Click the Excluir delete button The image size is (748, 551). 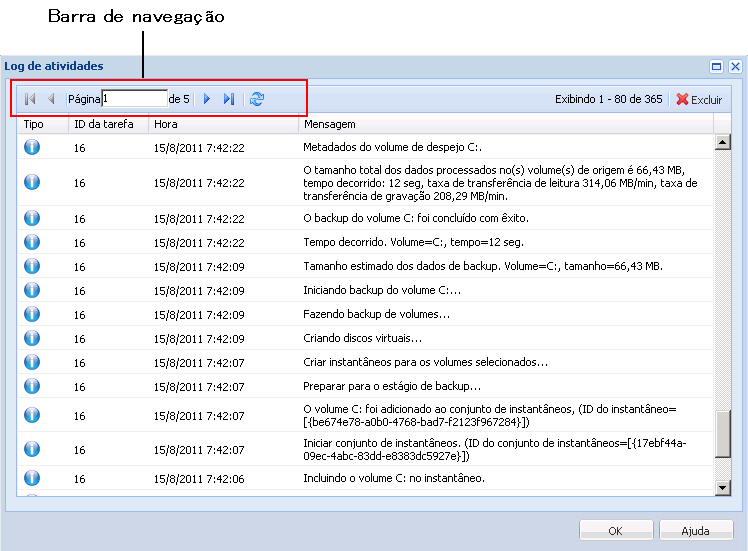tap(698, 100)
